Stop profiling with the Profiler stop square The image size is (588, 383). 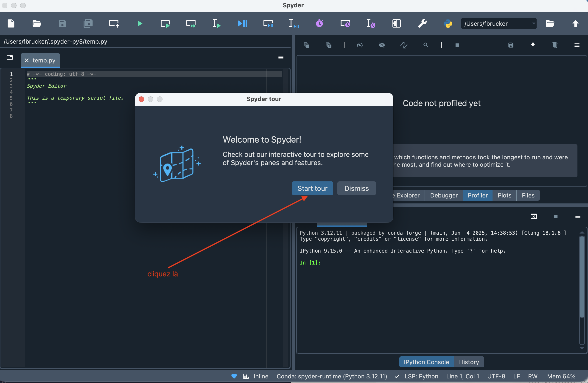457,45
